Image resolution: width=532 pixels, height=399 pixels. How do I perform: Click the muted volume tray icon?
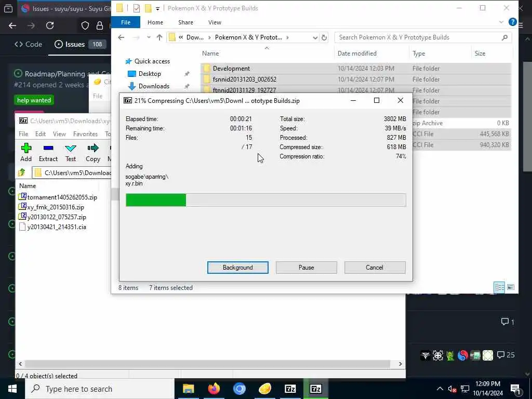tap(452, 389)
